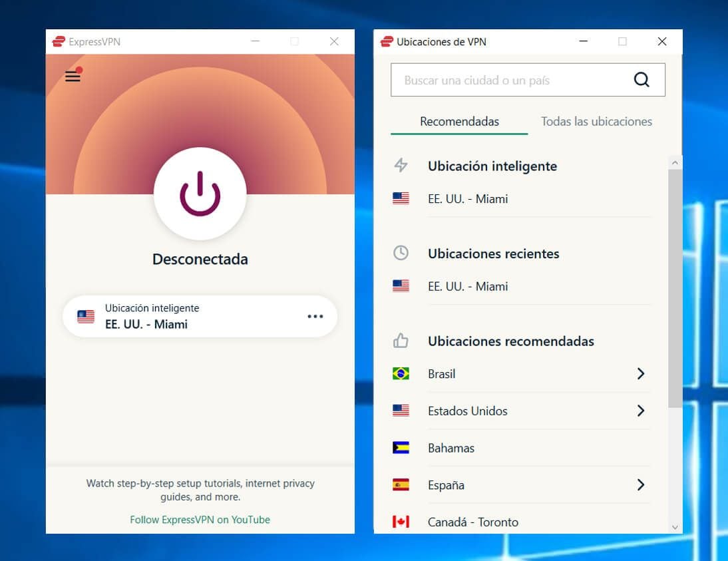Click scrollbar down arrow in locations list
The image size is (728, 561).
[675, 527]
